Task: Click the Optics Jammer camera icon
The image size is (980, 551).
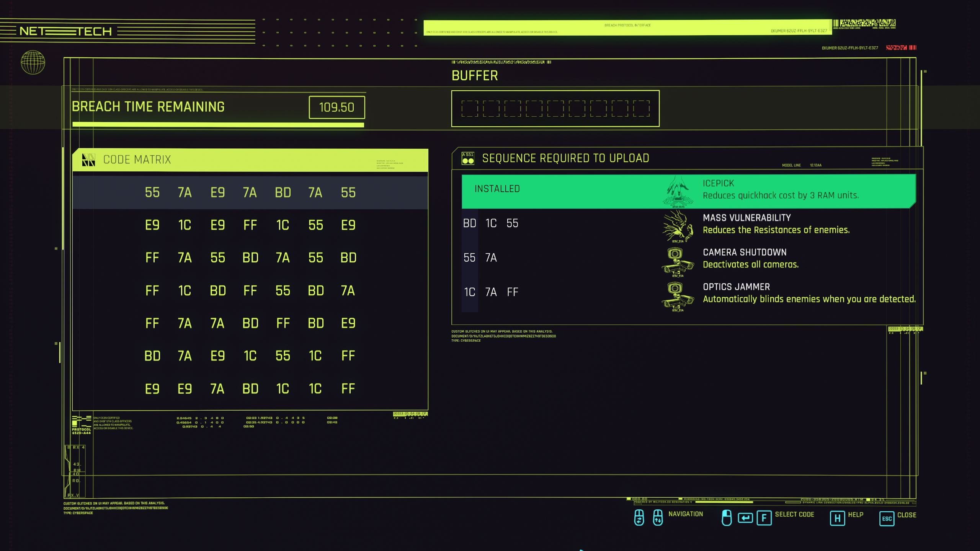Action: point(677,295)
